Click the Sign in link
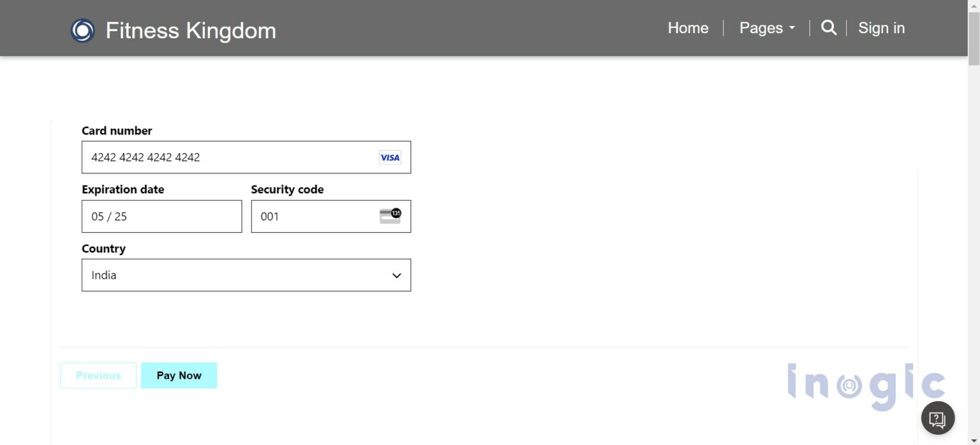Image resolution: width=980 pixels, height=445 pixels. pyautogui.click(x=881, y=28)
